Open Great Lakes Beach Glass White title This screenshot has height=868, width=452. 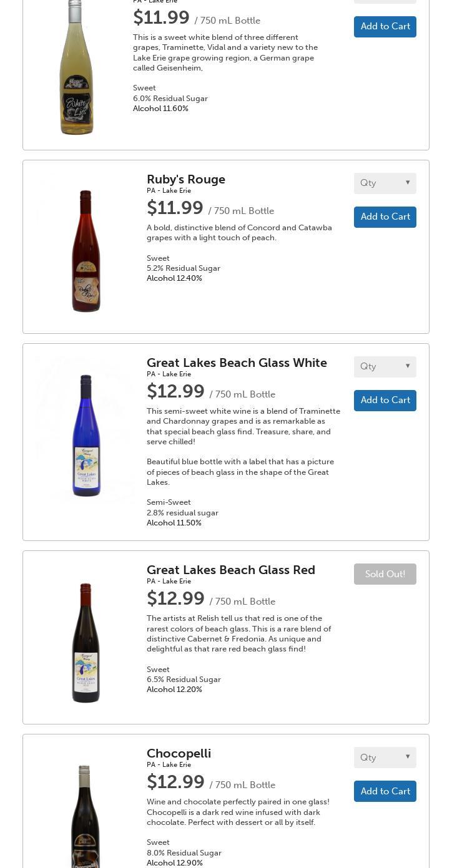click(237, 363)
